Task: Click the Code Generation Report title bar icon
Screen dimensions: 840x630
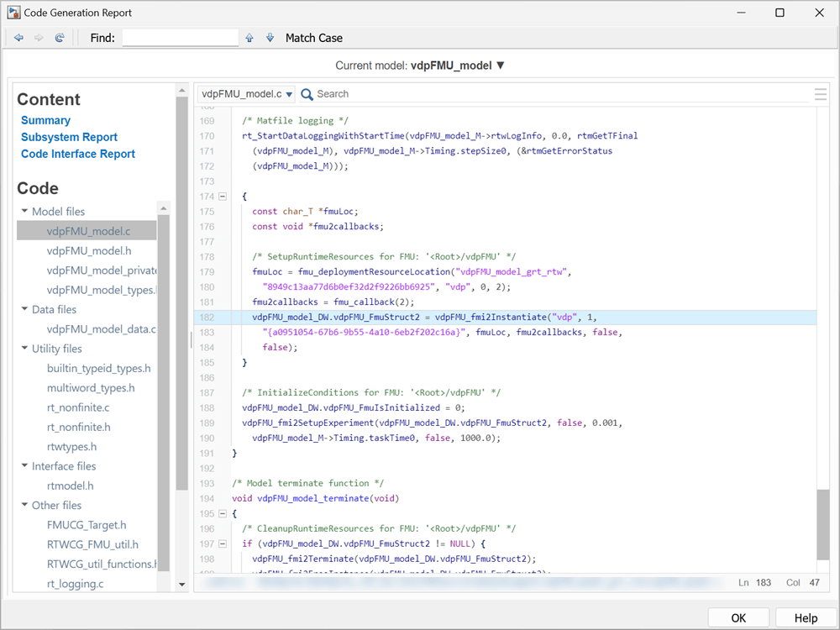Action: point(12,12)
